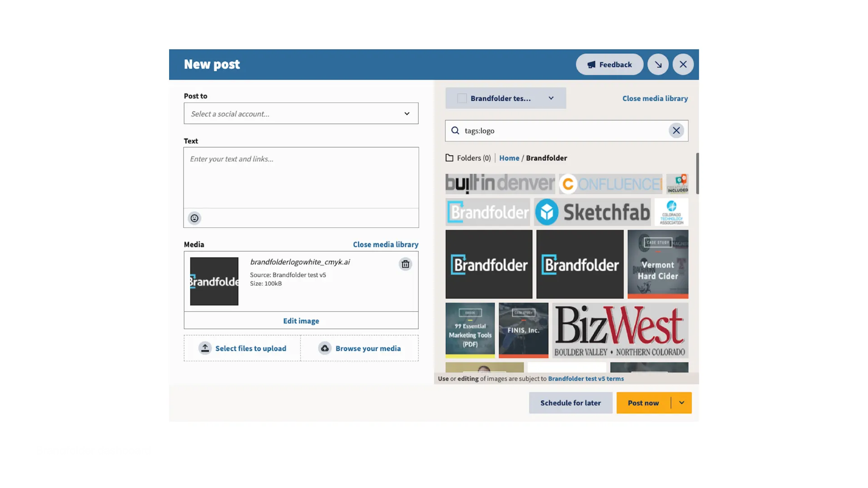The width and height of the screenshot is (868, 488).
Task: Select the FINIS, Inc. case study thumbnail
Action: click(524, 330)
